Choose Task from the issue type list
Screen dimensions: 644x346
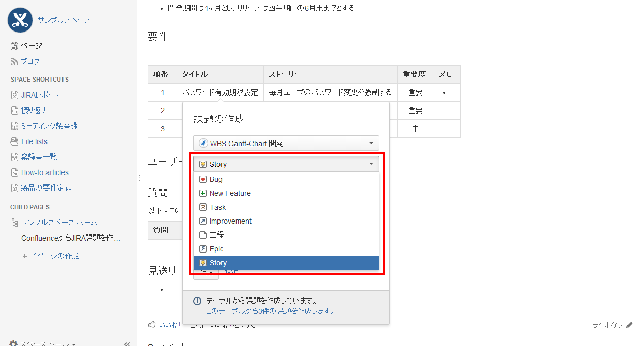[286, 207]
